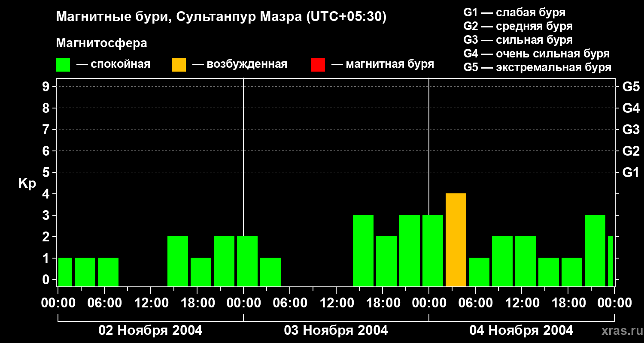
Task: Click the G5 label on the right axis
Action: point(631,87)
